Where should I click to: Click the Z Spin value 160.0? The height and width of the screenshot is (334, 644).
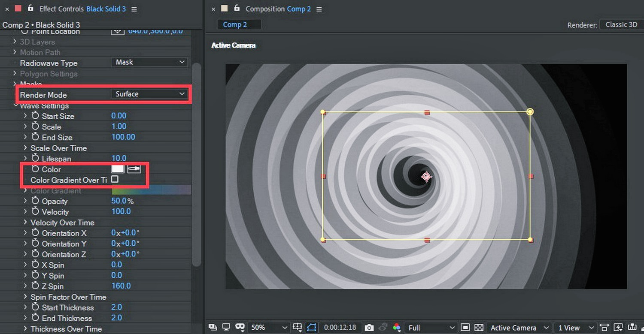point(121,286)
